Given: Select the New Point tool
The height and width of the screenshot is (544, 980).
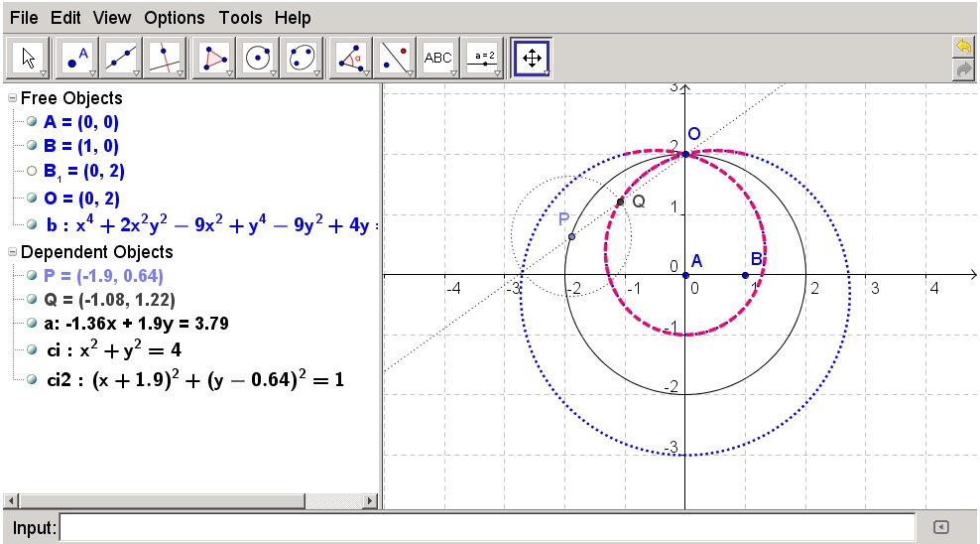Looking at the screenshot, I should [x=77, y=59].
